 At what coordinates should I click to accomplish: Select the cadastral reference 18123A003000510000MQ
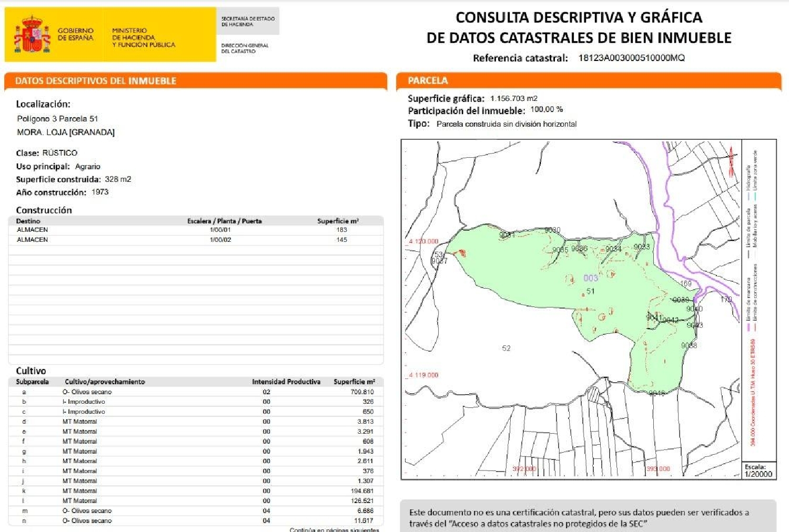point(631,58)
